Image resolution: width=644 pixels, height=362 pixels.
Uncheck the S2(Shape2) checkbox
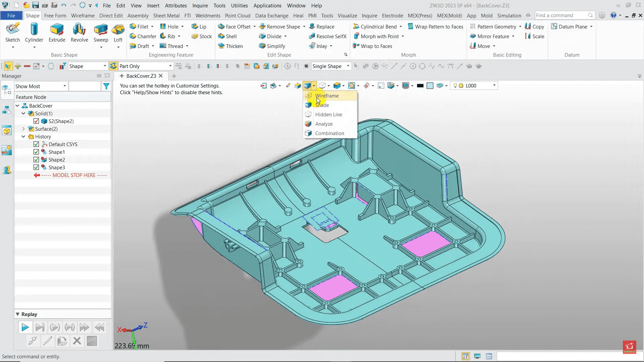pos(36,121)
